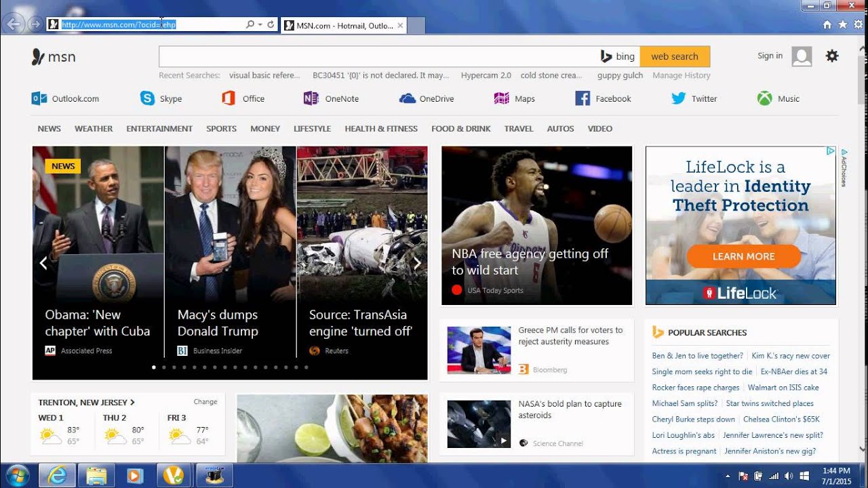Change weather location with Change link
The height and width of the screenshot is (488, 868).
205,401
